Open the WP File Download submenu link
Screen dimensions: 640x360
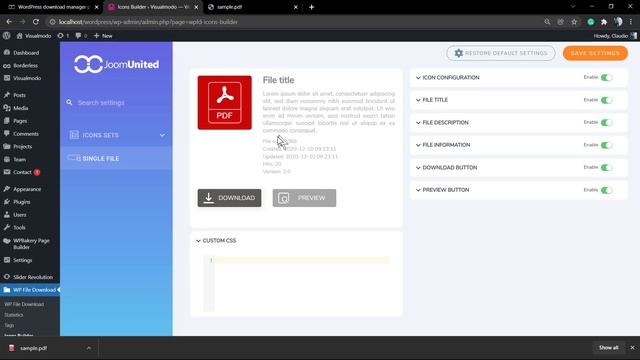[x=24, y=304]
